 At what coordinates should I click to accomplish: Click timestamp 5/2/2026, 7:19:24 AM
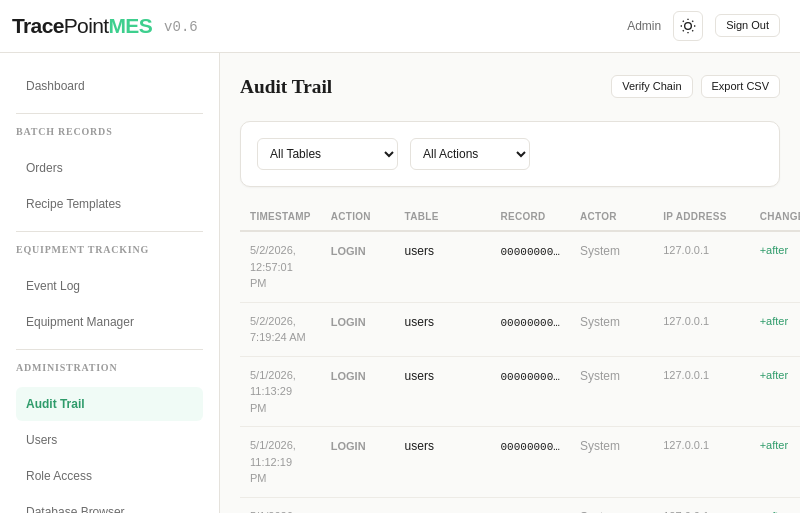point(278,329)
